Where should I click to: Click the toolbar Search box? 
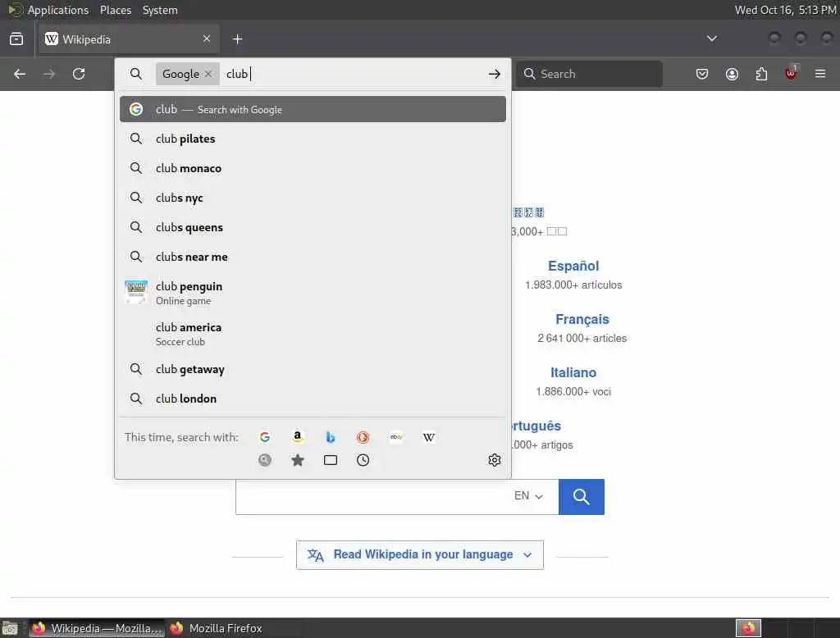point(589,74)
